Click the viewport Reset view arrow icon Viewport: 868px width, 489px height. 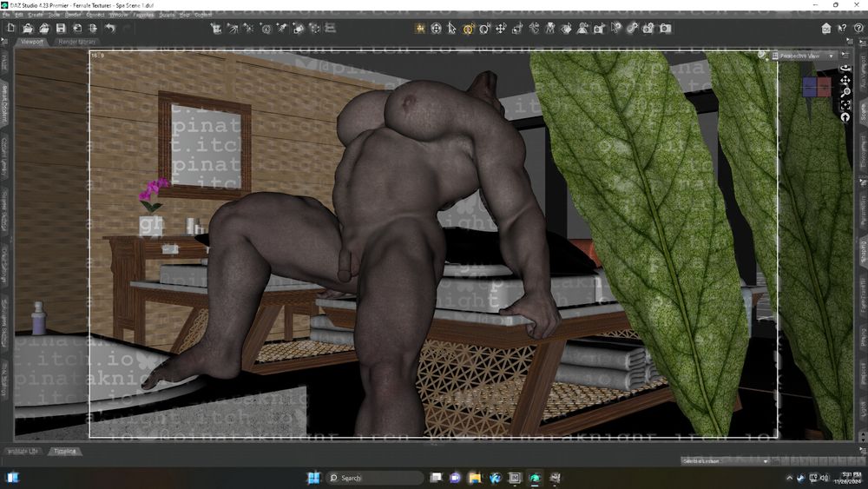point(845,117)
